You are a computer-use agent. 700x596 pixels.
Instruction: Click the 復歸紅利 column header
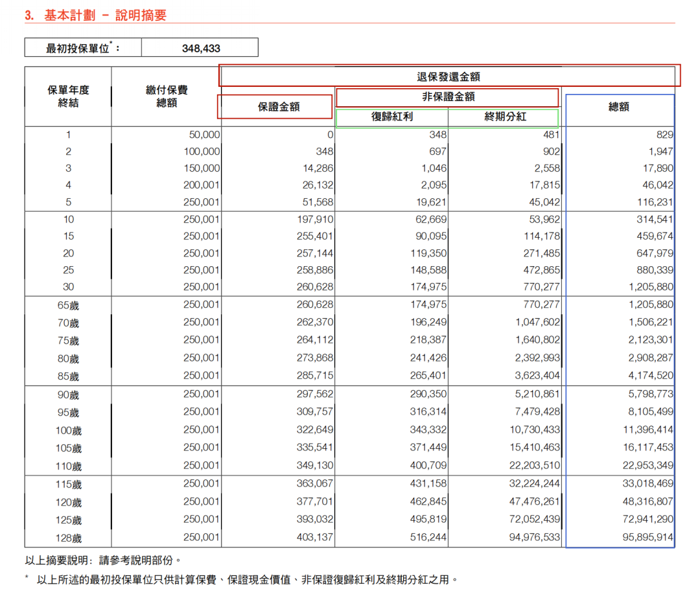click(392, 117)
